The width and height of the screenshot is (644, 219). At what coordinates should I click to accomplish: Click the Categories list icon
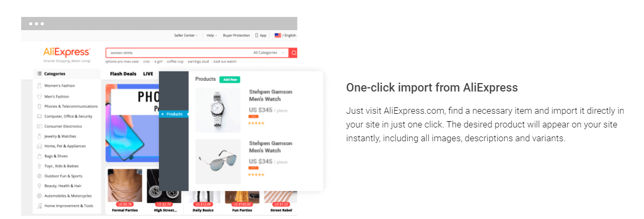[x=39, y=74]
